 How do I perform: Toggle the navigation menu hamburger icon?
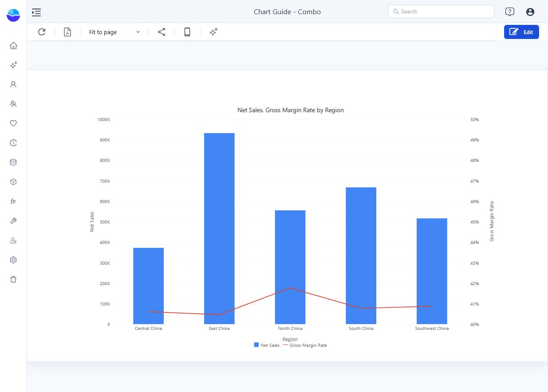tap(36, 12)
